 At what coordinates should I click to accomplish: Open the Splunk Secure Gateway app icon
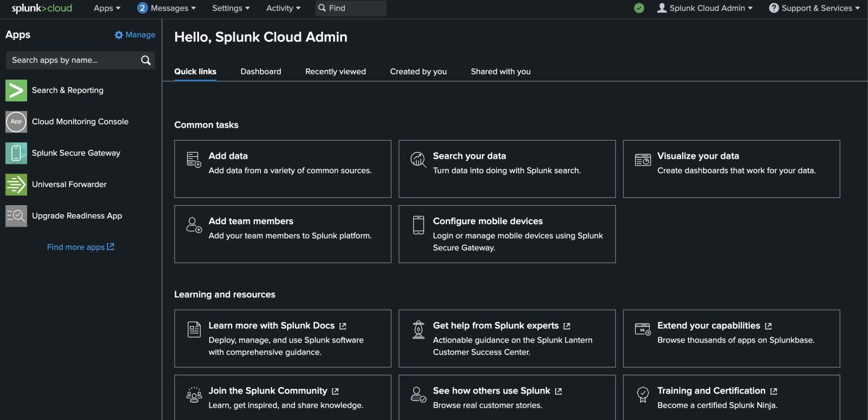(x=16, y=153)
